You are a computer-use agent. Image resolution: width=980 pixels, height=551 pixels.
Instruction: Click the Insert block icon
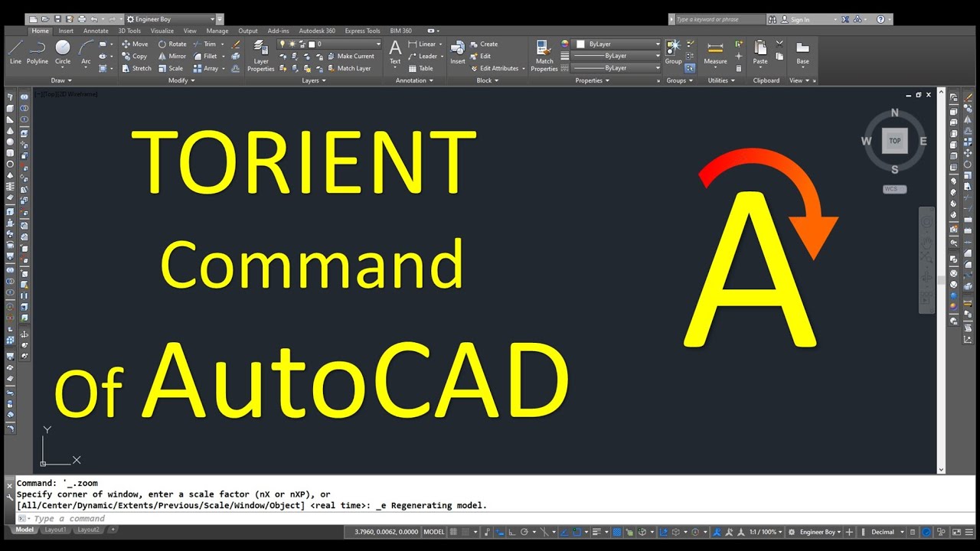point(458,52)
